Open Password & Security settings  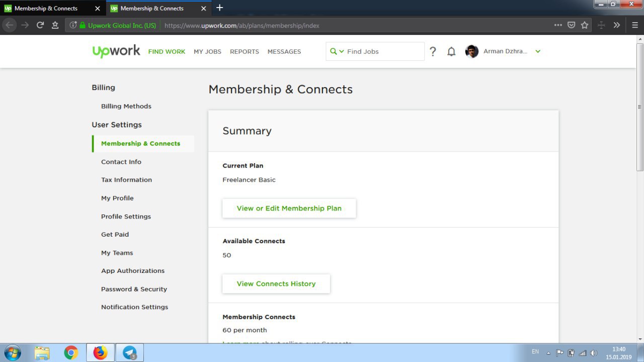134,289
